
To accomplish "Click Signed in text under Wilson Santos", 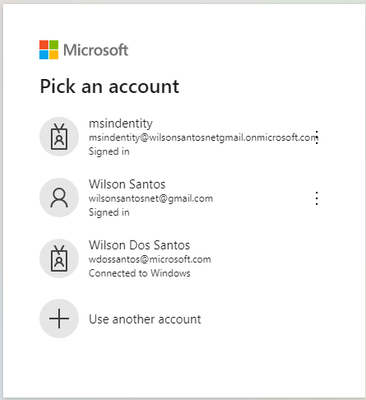I will pos(109,212).
